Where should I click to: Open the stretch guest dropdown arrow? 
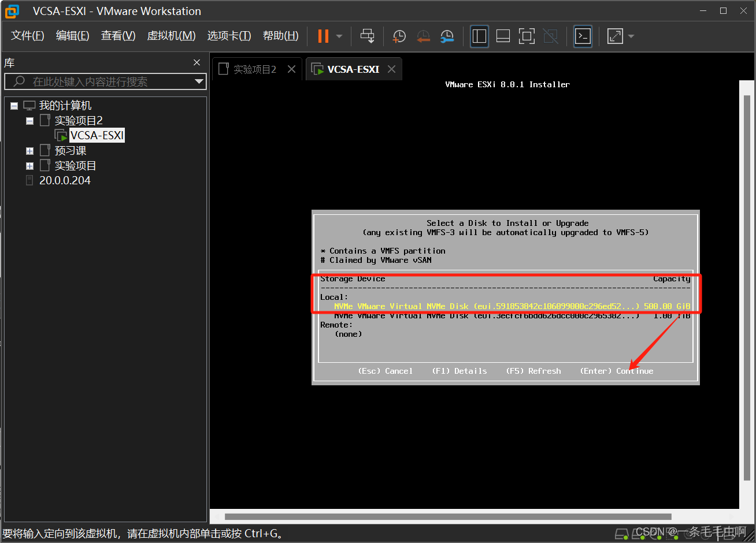[631, 36]
